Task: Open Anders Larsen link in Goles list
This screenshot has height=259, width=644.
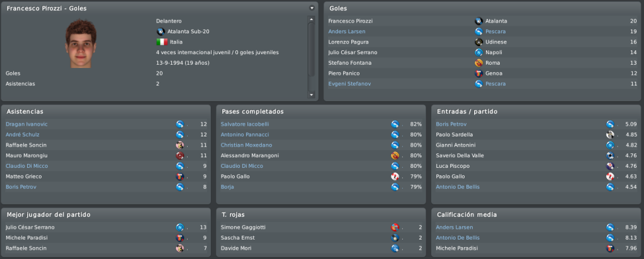Action: [347, 31]
